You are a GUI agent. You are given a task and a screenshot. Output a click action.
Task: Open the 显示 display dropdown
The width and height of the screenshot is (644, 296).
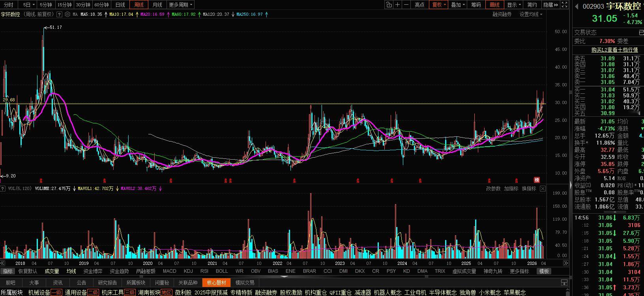514,5
